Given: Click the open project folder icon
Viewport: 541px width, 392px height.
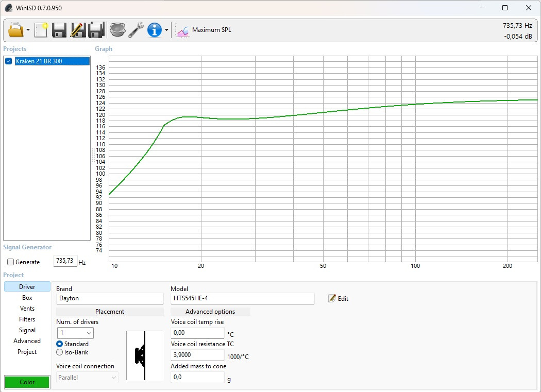Looking at the screenshot, I should click(15, 30).
